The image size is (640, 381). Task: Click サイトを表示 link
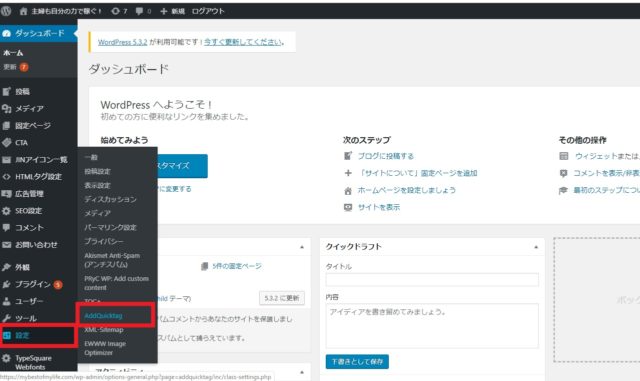tap(379, 207)
